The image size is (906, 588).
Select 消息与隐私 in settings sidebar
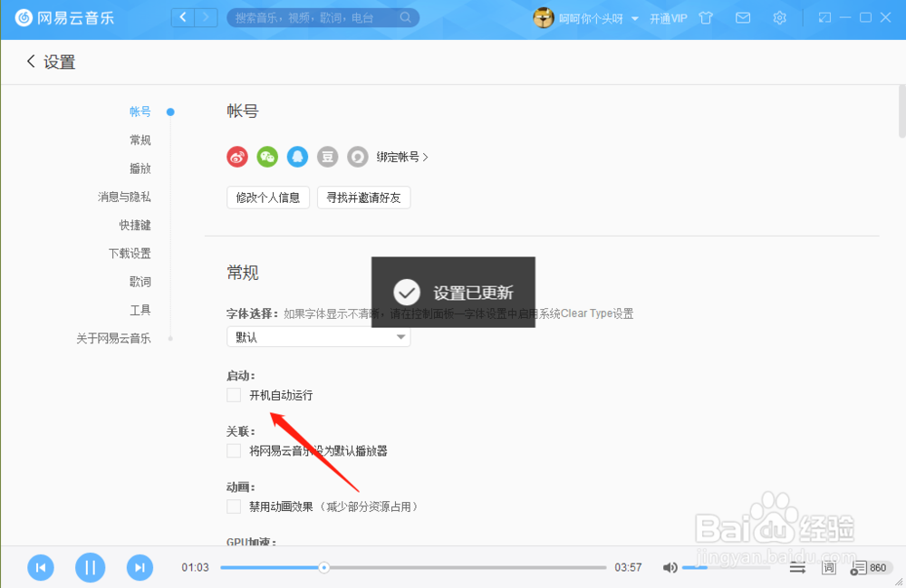tap(124, 197)
